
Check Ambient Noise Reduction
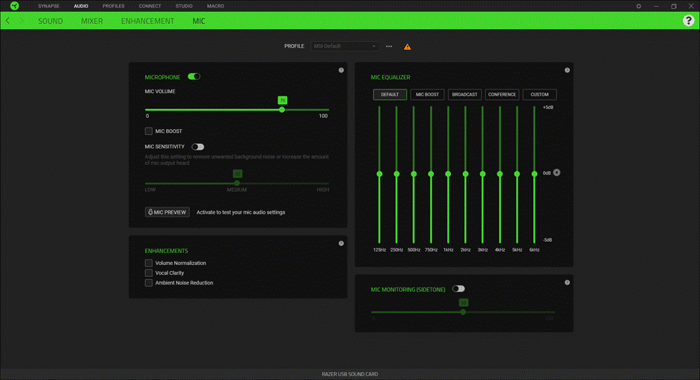point(149,283)
